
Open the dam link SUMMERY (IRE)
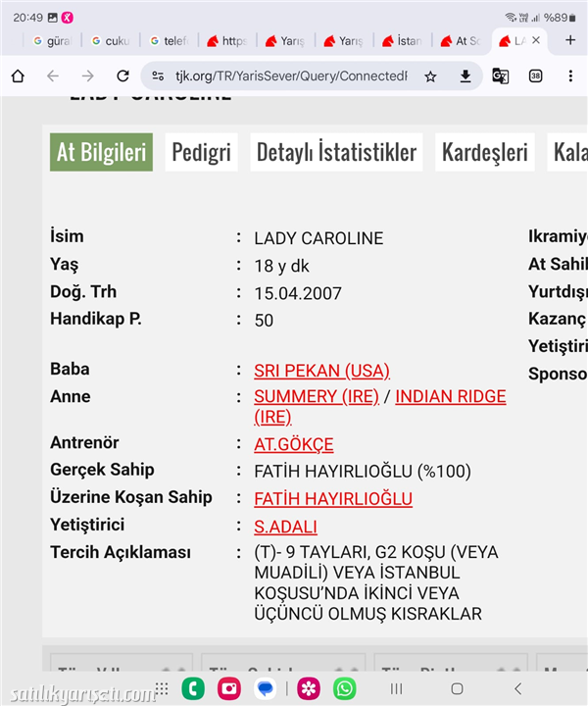pyautogui.click(x=317, y=397)
